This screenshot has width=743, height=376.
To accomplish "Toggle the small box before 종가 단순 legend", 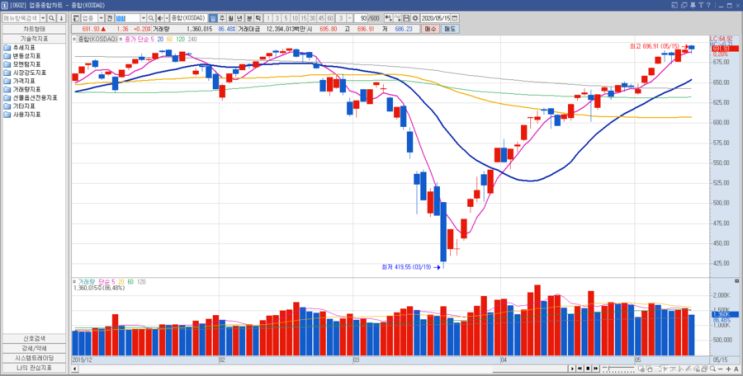I will point(120,39).
